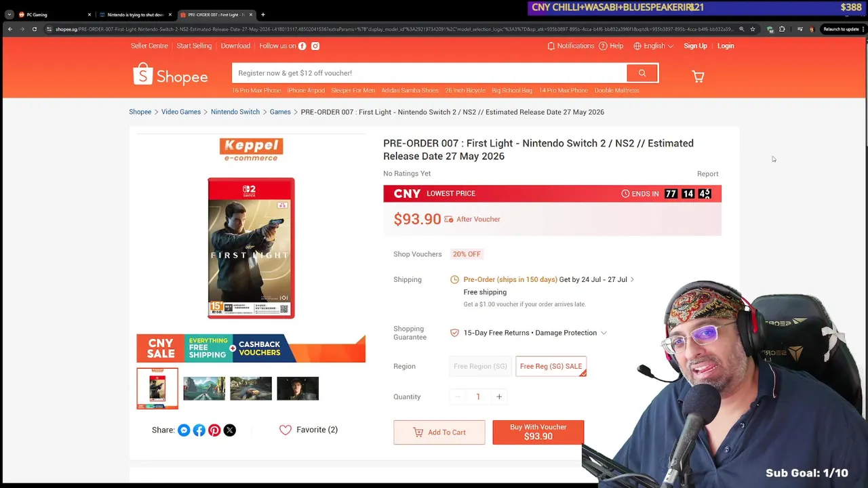This screenshot has width=868, height=488.
Task: Click the Favorite heart icon
Action: 285,430
